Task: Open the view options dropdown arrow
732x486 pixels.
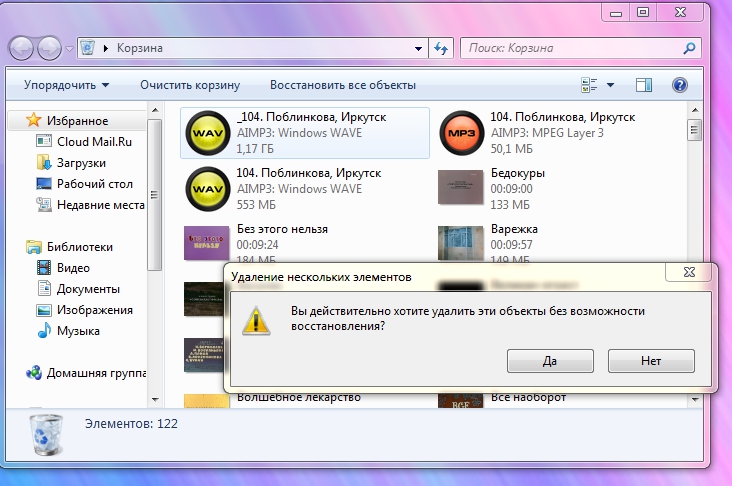Action: [x=611, y=85]
